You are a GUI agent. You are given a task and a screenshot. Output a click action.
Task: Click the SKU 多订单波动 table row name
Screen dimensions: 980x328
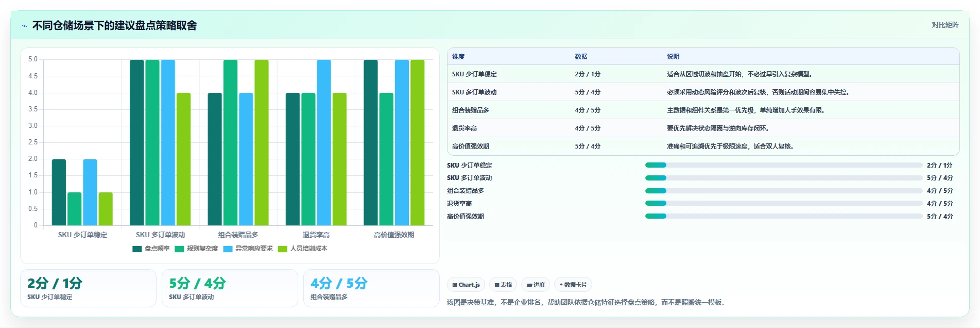click(x=474, y=92)
